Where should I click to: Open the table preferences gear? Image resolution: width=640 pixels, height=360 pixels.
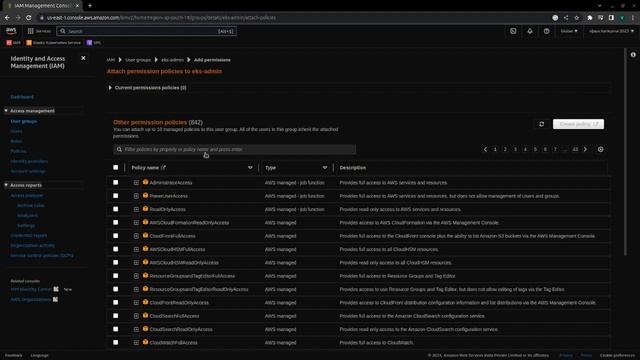pos(600,149)
